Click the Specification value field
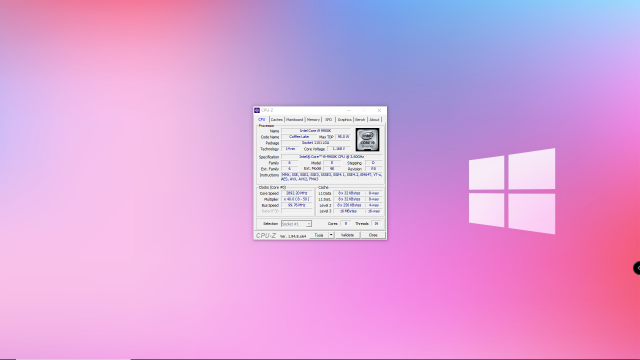Screen dimensions: 640x360 tap(331, 157)
